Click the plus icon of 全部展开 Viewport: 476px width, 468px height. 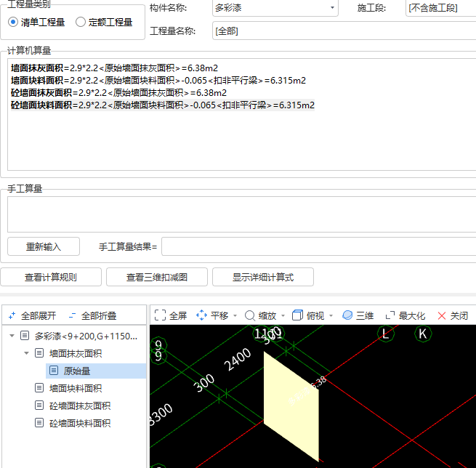pyautogui.click(x=12, y=315)
